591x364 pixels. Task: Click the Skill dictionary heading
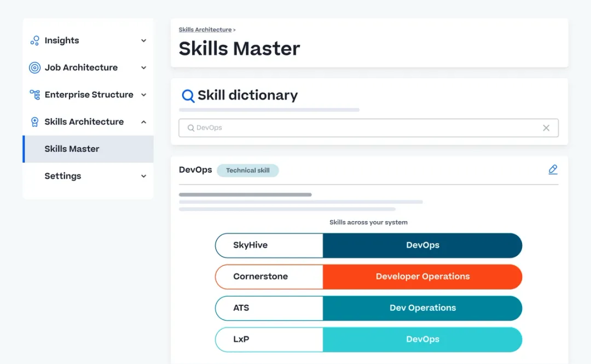click(x=248, y=95)
